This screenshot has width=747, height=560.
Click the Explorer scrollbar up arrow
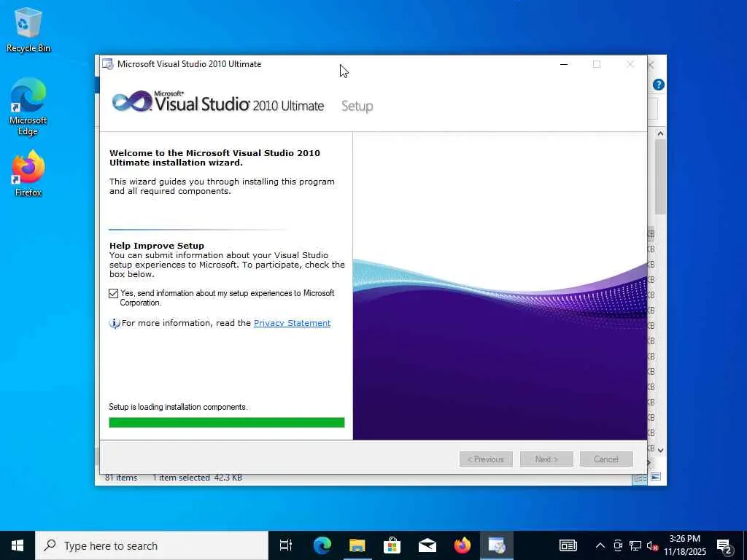click(660, 134)
